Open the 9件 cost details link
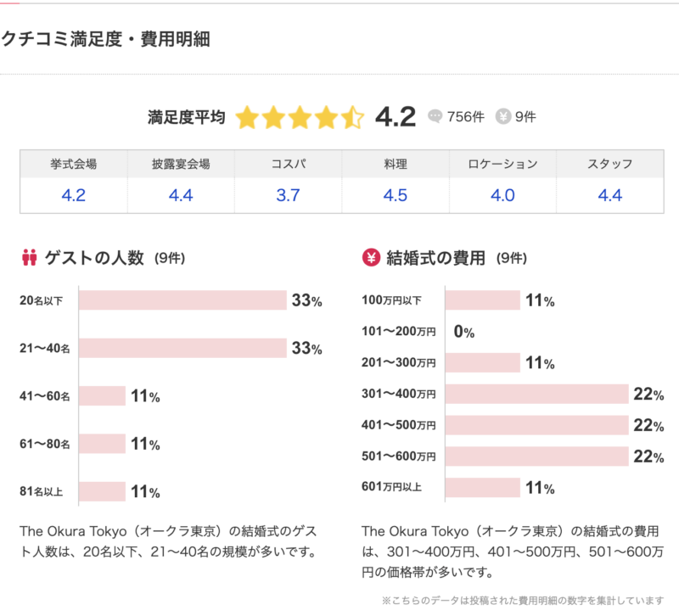The width and height of the screenshot is (679, 616). click(525, 116)
